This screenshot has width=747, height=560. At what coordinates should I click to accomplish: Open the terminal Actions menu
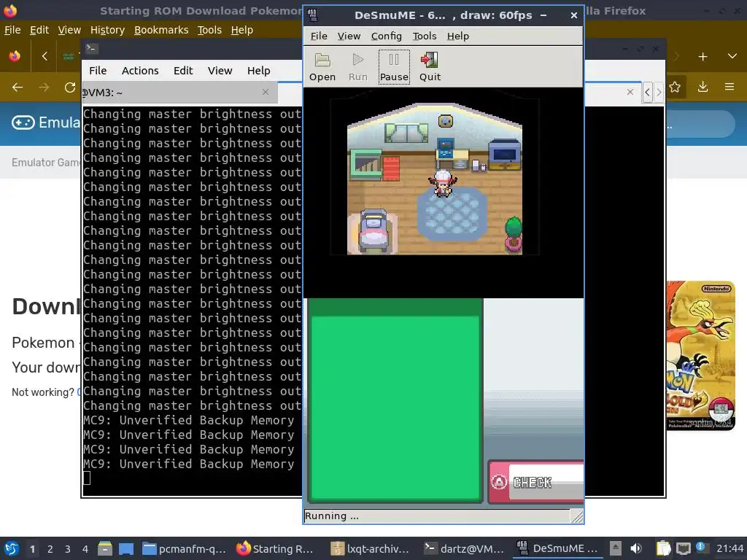(x=140, y=71)
